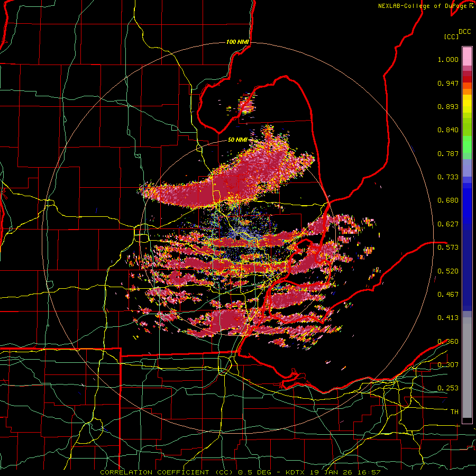
Task: Click the 0.307 legend value
Action: coord(448,365)
